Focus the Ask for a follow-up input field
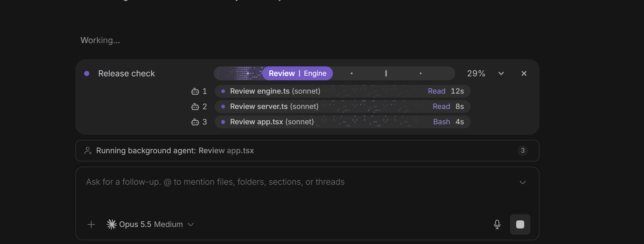Image resolution: width=644 pixels, height=244 pixels. [x=300, y=182]
